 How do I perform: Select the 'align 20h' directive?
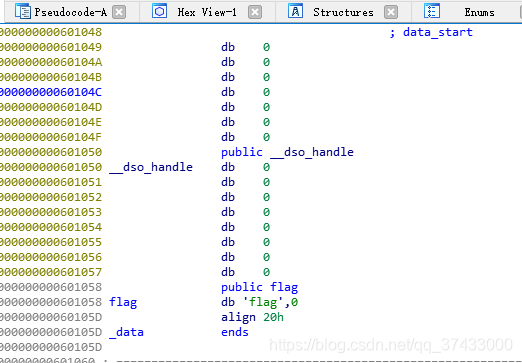coord(252,317)
